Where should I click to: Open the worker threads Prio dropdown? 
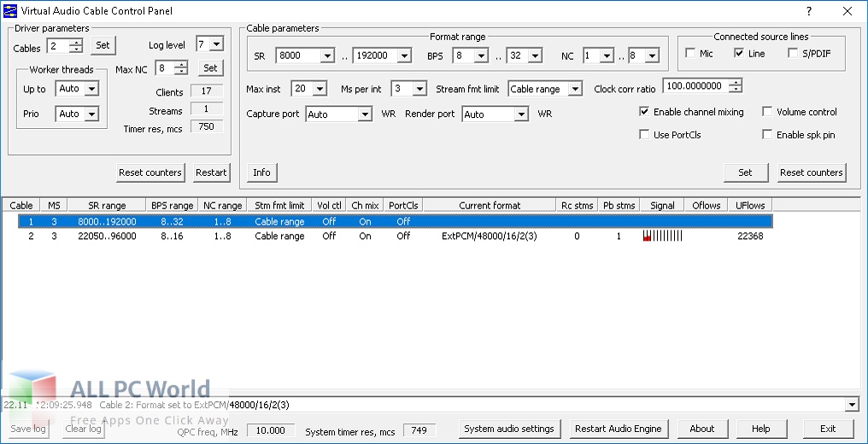pos(92,114)
